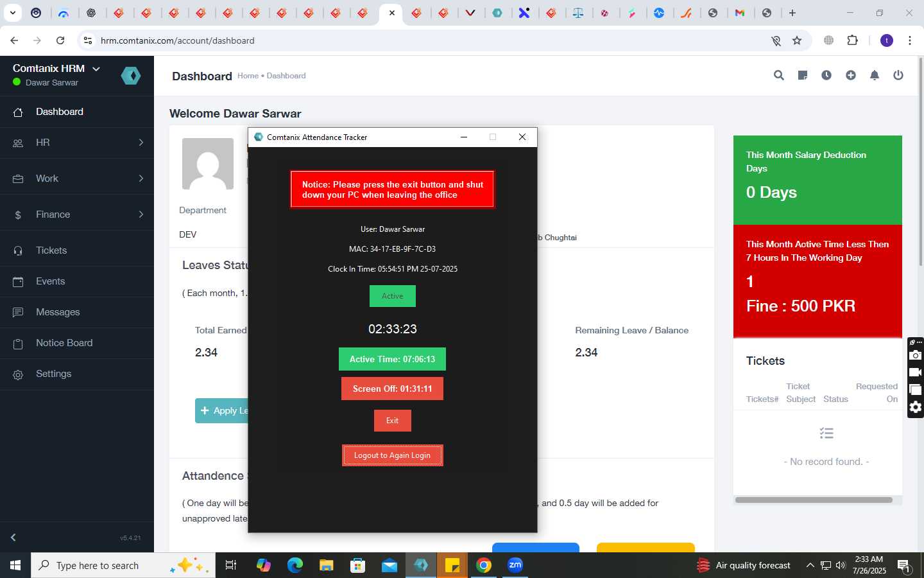Open the Chrome profile avatar
The height and width of the screenshot is (578, 924).
(x=887, y=40)
